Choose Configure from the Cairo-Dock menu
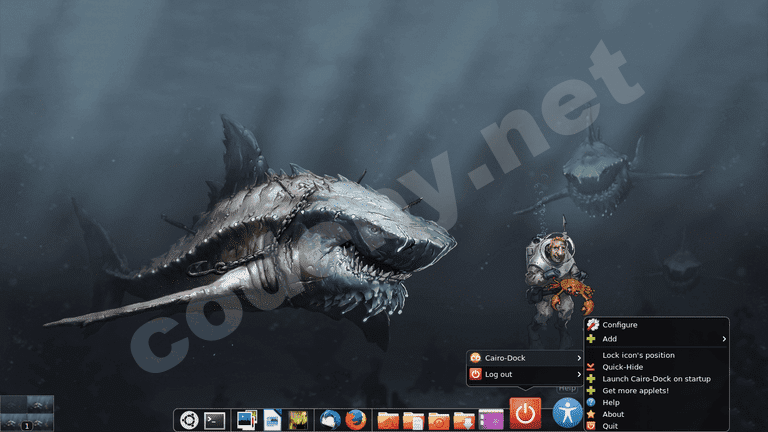The height and width of the screenshot is (432, 768). pos(656,325)
